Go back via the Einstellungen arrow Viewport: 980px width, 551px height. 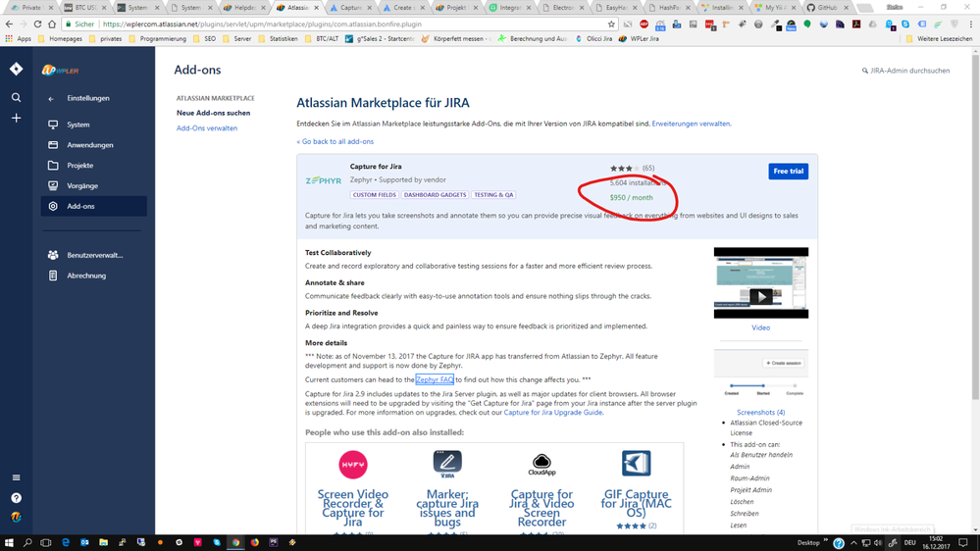click(51, 99)
